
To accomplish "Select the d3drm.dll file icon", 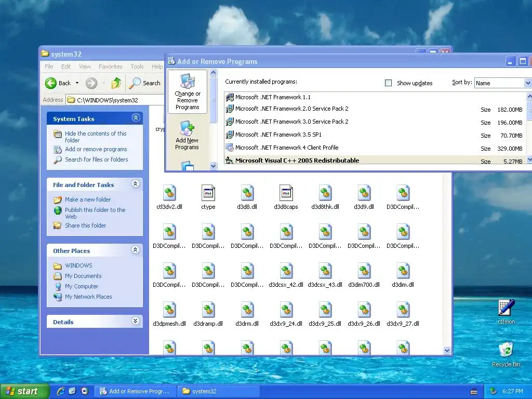I will click(247, 310).
